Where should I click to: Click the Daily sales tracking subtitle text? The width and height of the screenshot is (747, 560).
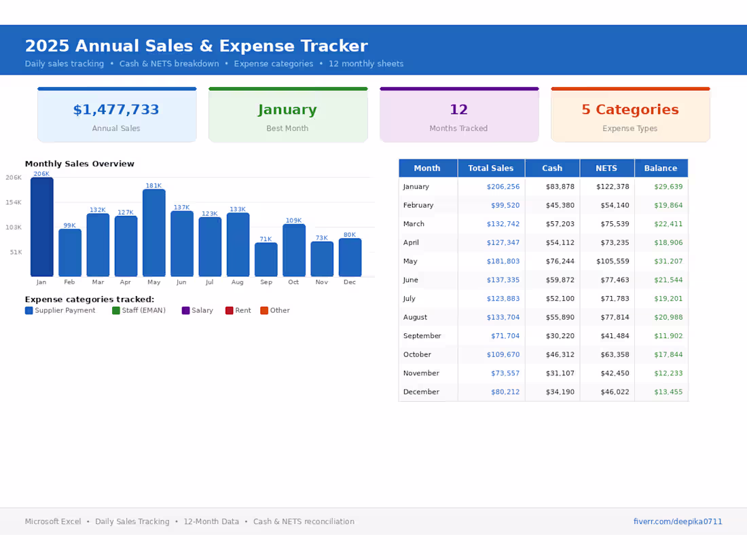65,64
